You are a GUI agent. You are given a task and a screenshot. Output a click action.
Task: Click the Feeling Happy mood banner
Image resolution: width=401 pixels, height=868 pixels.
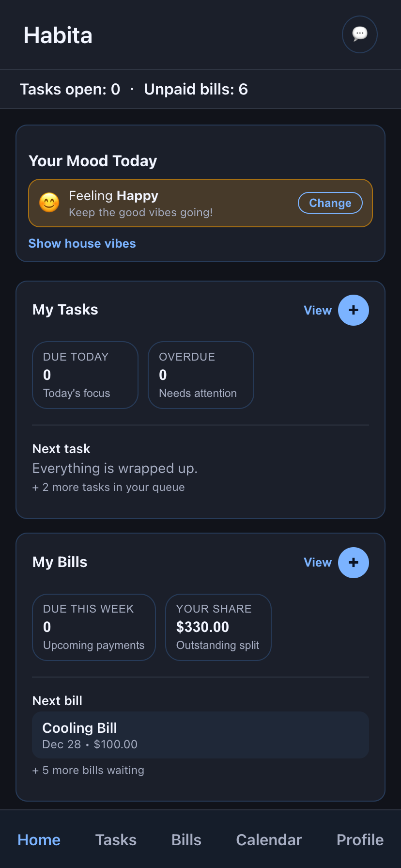pos(174,203)
